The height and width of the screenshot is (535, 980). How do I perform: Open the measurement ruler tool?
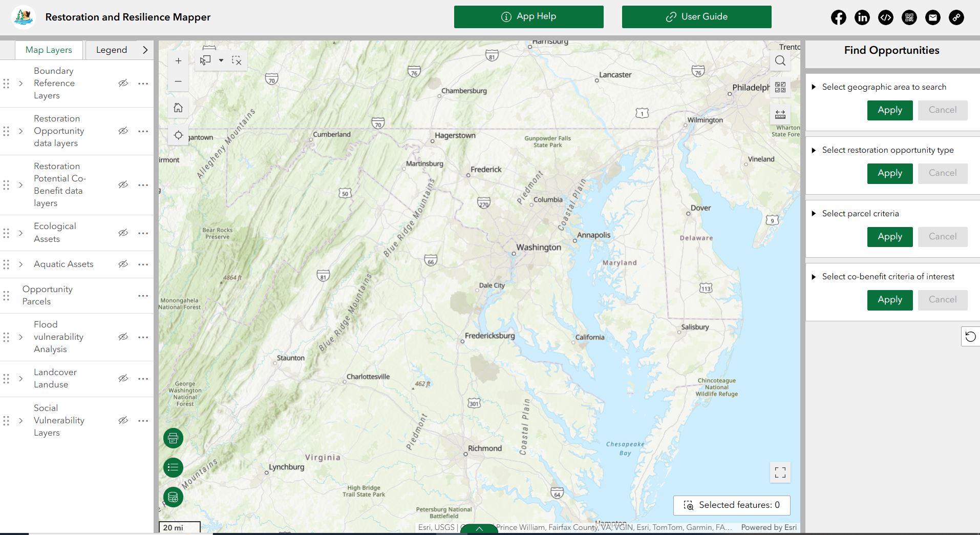coord(780,114)
